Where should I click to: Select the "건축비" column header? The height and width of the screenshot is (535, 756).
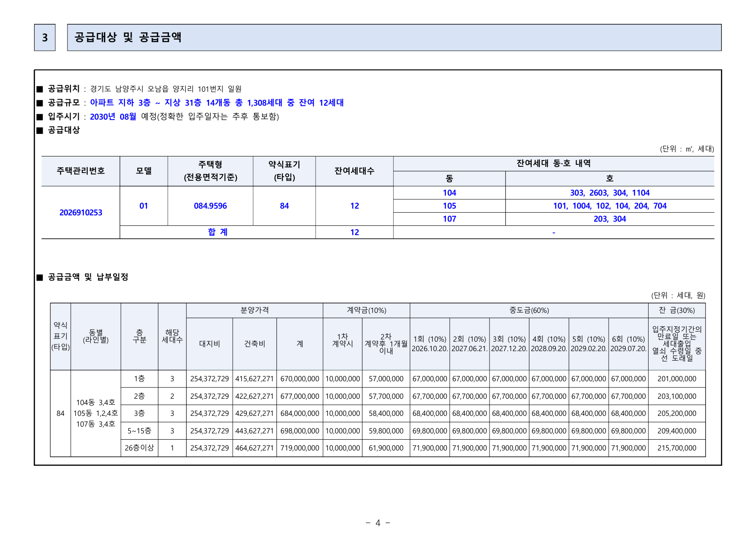255,344
